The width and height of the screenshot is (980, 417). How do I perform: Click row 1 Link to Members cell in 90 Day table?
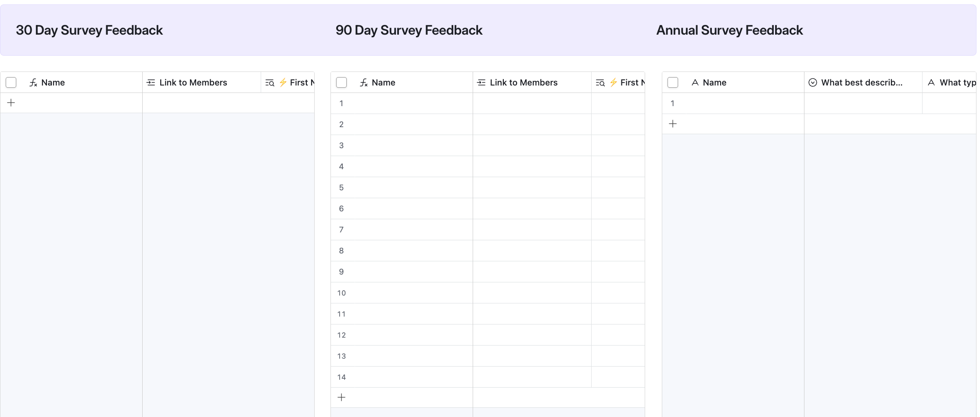tap(532, 103)
